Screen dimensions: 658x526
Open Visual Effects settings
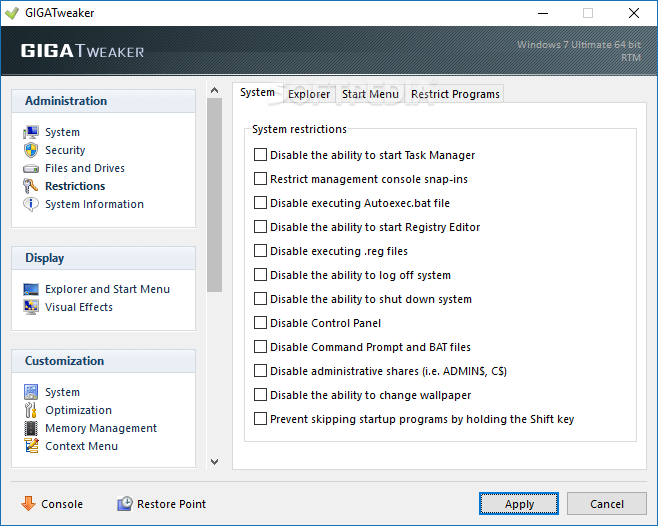click(x=79, y=307)
